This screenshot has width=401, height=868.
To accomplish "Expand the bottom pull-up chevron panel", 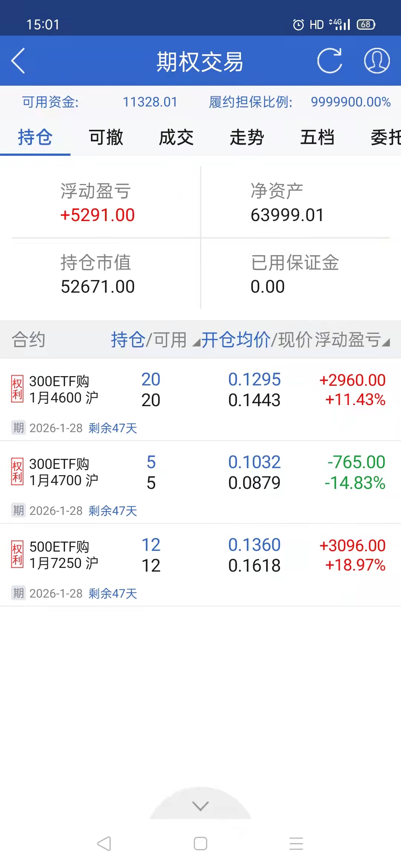I will pos(200,806).
